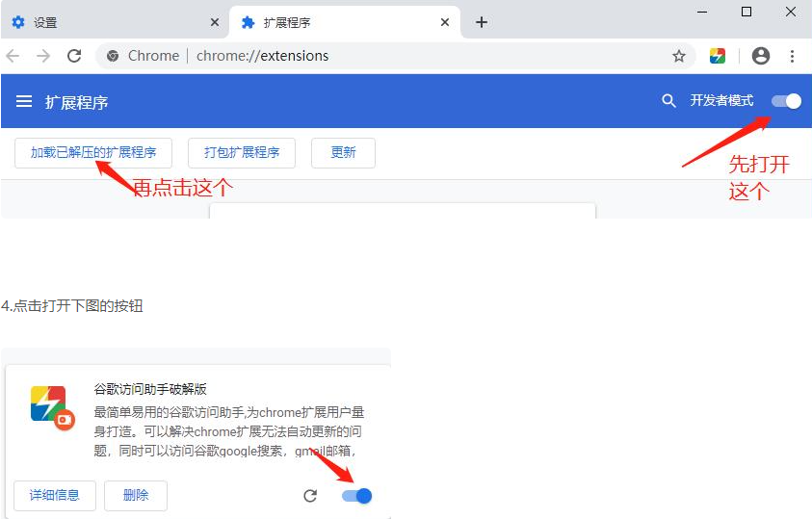Open Chrome's three-dot menu
The width and height of the screenshot is (812, 519).
(x=793, y=56)
